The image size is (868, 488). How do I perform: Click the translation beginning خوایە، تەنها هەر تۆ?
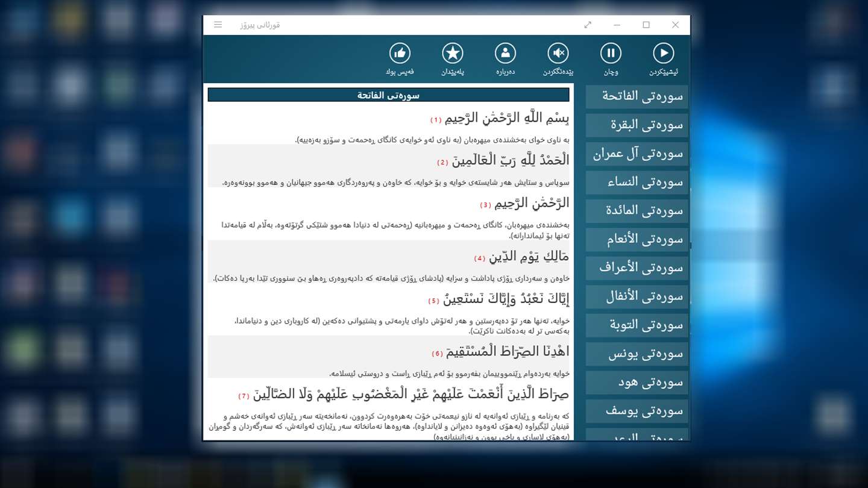click(x=401, y=326)
